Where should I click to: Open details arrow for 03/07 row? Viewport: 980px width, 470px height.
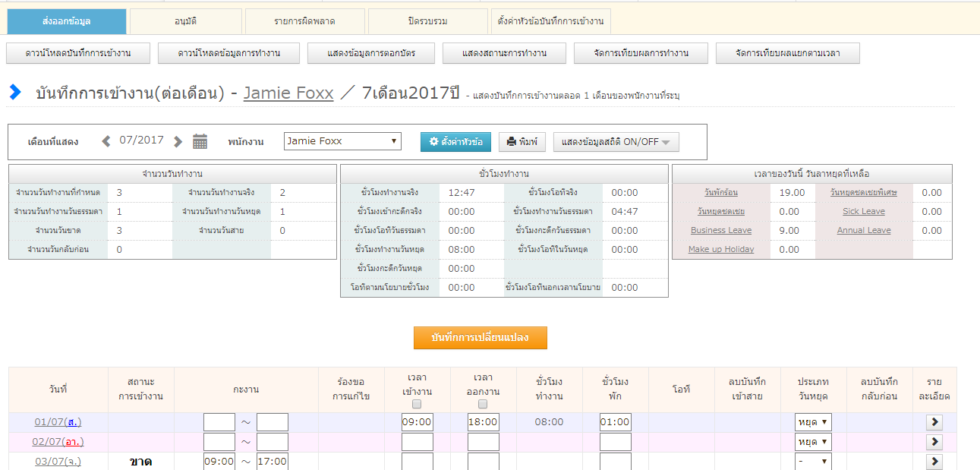click(x=934, y=461)
